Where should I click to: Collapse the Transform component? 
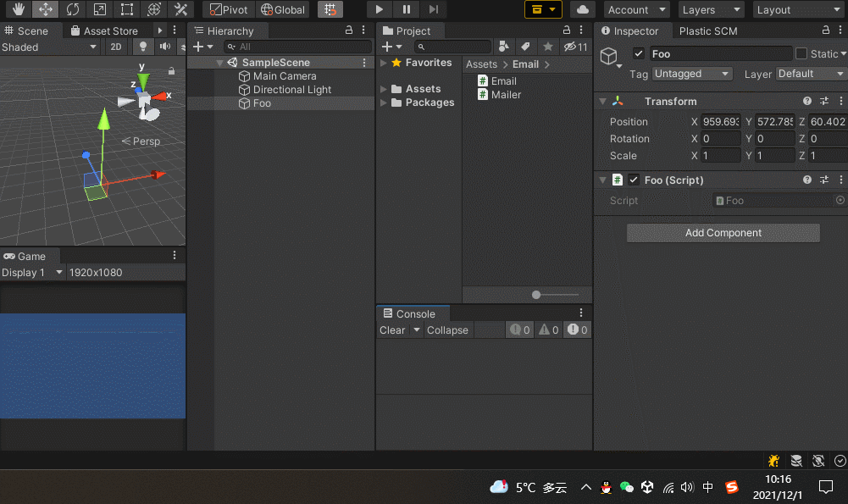602,101
